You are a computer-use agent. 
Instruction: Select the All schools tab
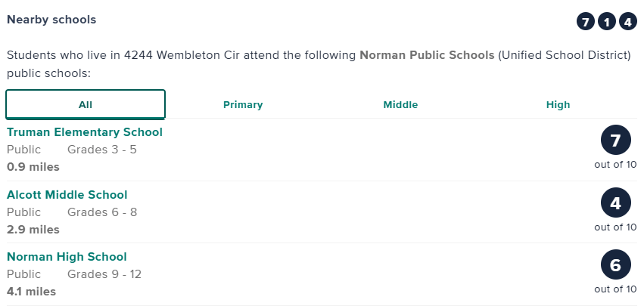86,105
